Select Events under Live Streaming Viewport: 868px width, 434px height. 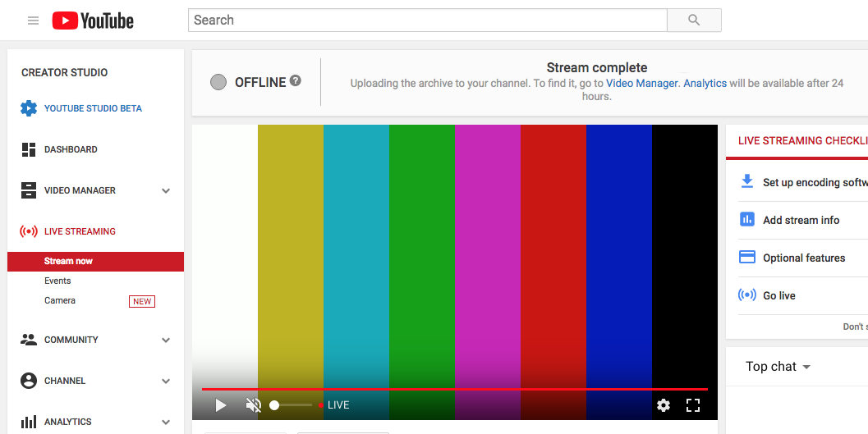(57, 281)
